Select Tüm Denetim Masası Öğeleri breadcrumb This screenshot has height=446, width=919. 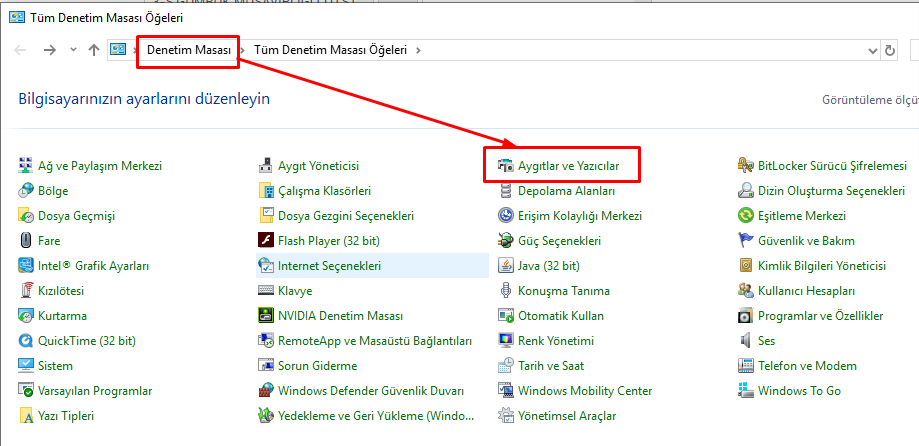[x=331, y=50]
